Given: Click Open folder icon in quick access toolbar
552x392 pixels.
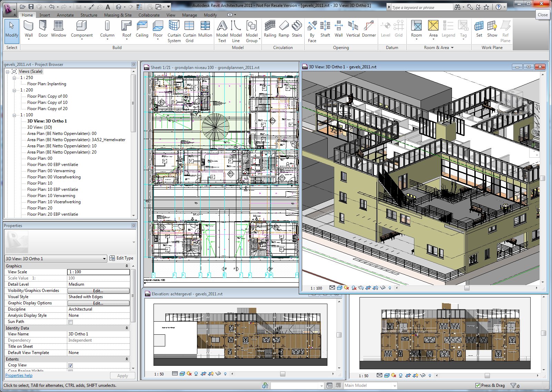Looking at the screenshot, I should pyautogui.click(x=23, y=7).
